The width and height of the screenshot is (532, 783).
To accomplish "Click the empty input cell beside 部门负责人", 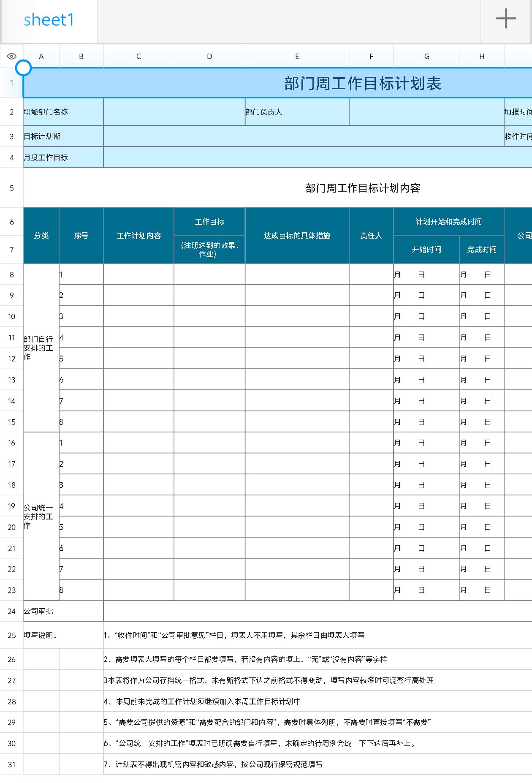I will point(426,112).
